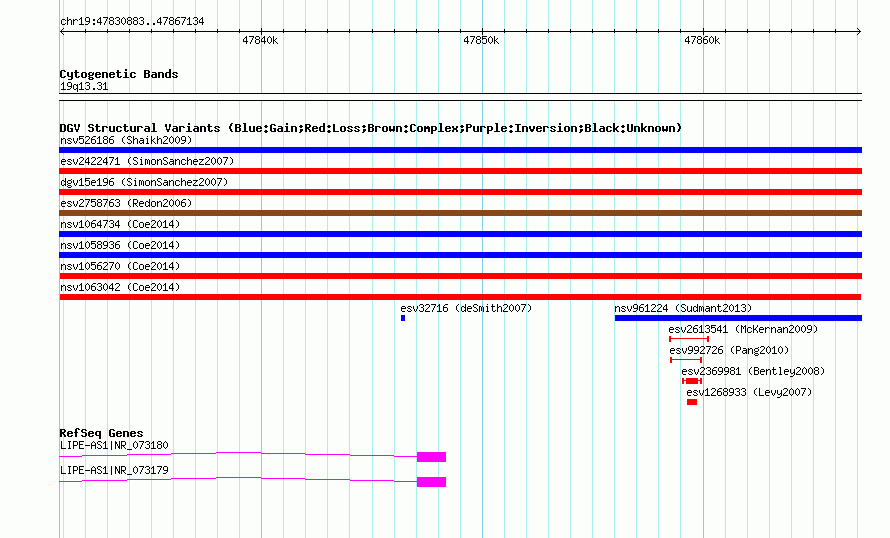Screen dimensions: 890x538
Task: Open the esv2369981 (Bentley2008) label
Action: (753, 371)
